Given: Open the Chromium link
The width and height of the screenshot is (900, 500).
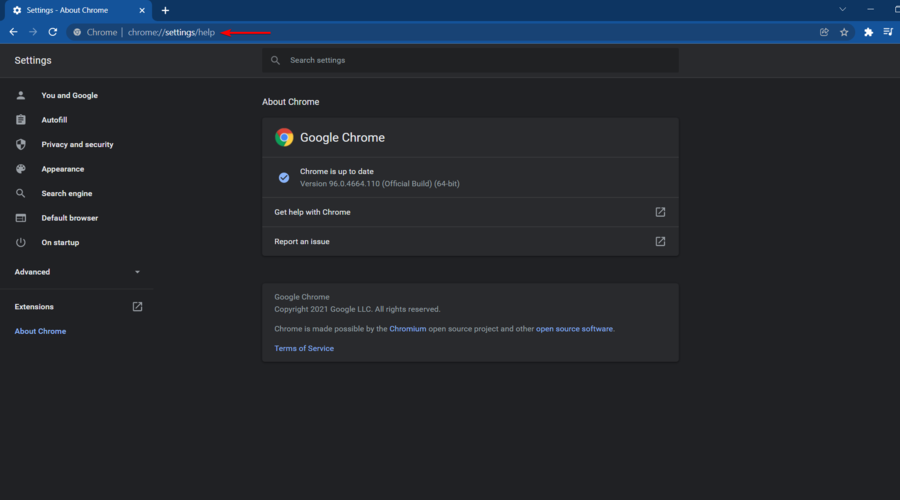Looking at the screenshot, I should (408, 329).
